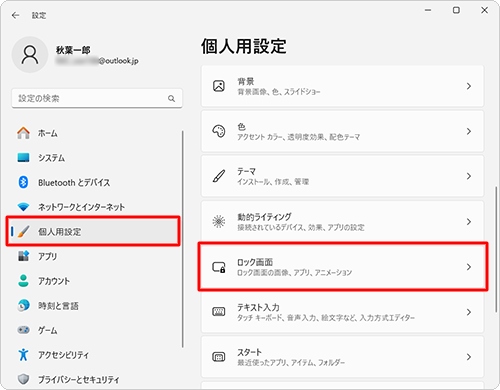Select 個人用設定 in sidebar
This screenshot has height=390, width=500.
pos(93,232)
